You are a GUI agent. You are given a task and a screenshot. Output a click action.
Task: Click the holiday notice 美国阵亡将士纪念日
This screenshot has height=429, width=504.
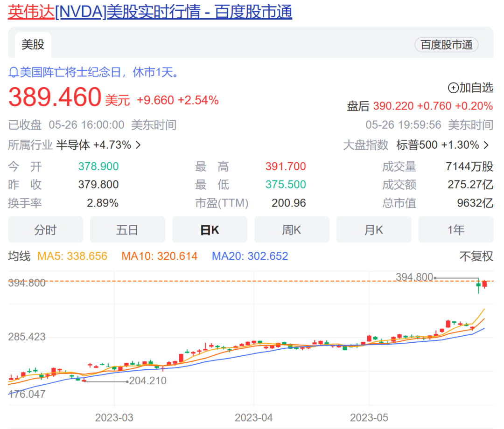point(70,73)
